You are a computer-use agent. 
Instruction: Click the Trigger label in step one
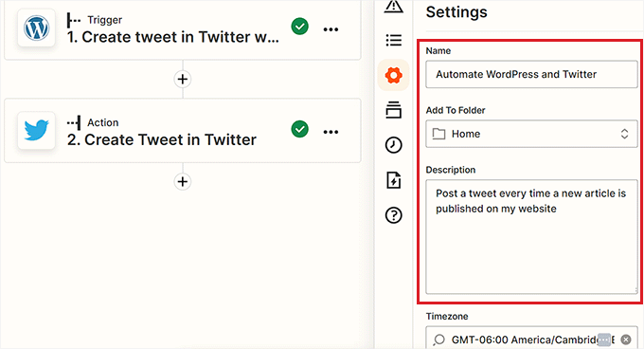point(104,20)
